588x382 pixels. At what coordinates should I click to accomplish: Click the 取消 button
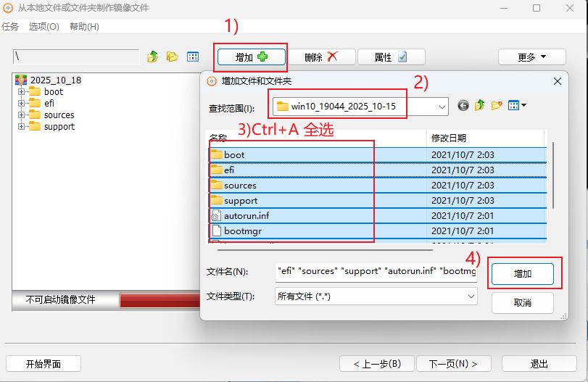tap(522, 302)
